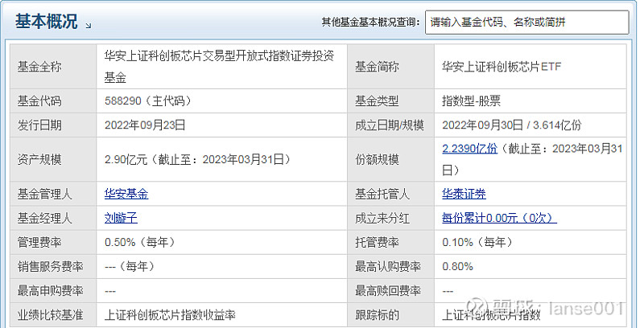The height and width of the screenshot is (328, 644).
Task: Select the fund code value 588290（主代码）
Action: point(148,100)
